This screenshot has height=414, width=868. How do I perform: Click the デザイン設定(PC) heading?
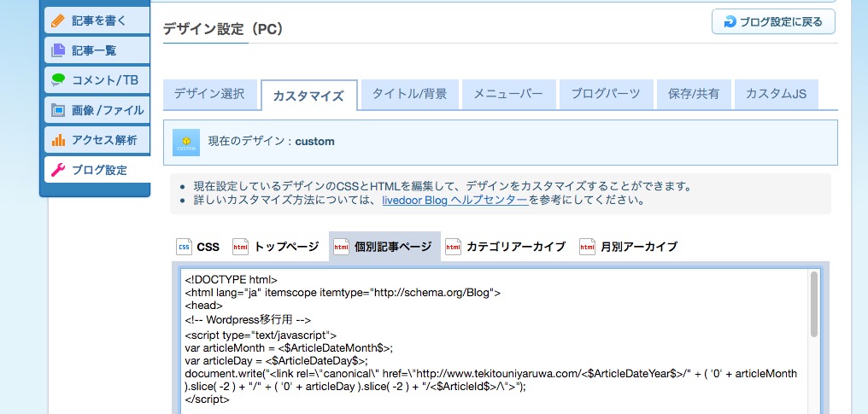point(224,29)
